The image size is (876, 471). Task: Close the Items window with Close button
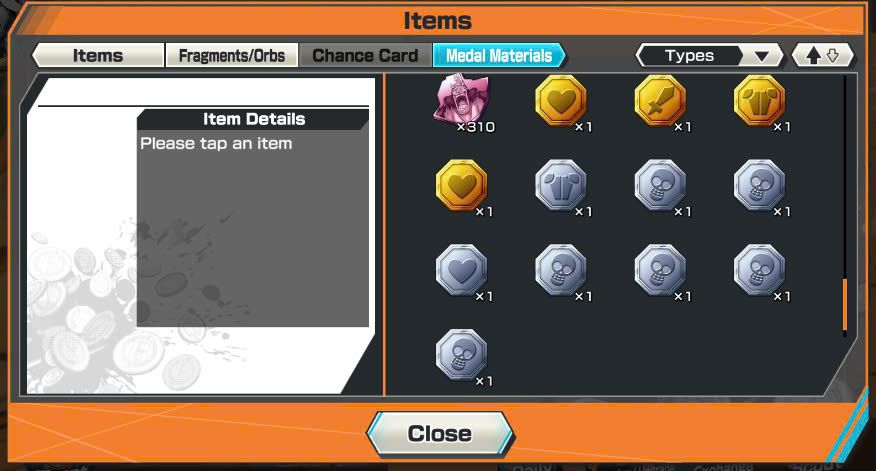tap(440, 434)
